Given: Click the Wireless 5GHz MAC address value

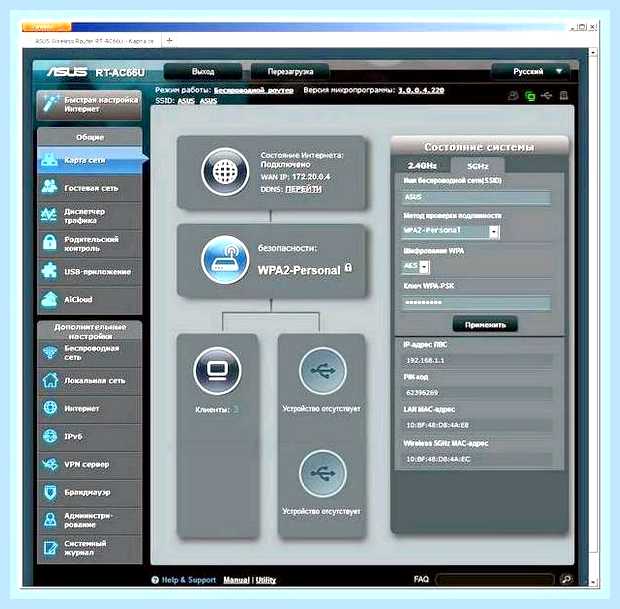Looking at the screenshot, I should point(438,459).
